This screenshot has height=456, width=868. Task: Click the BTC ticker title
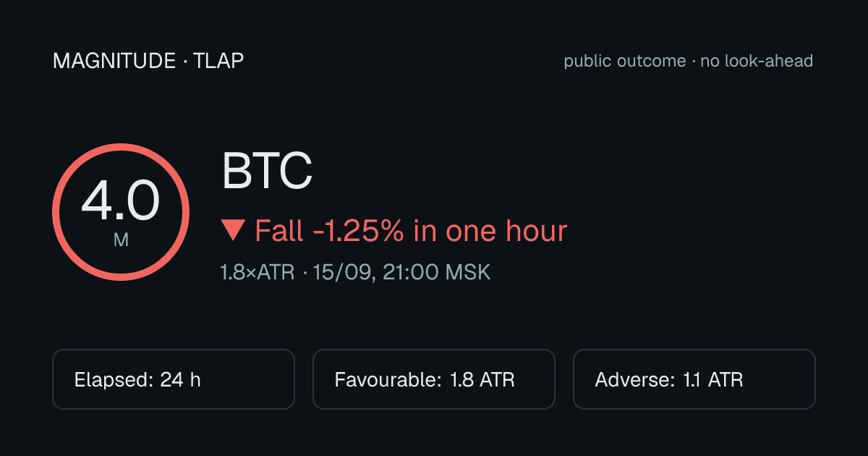tap(267, 172)
